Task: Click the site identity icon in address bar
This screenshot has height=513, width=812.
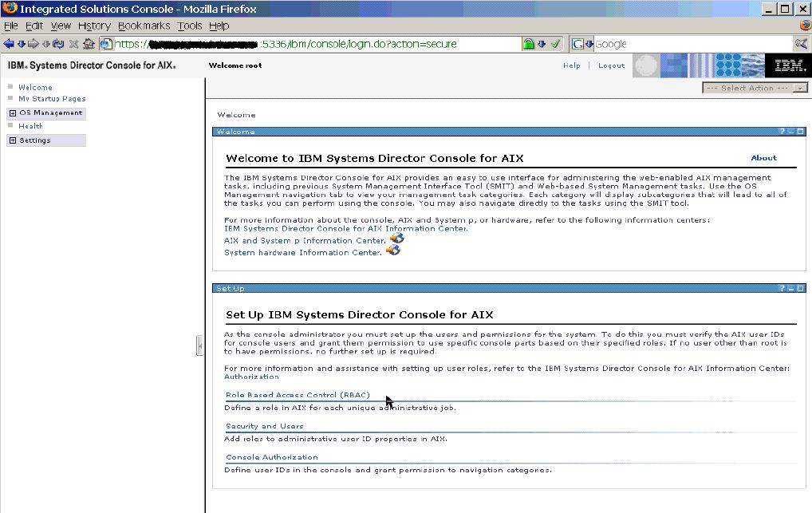Action: [106, 44]
